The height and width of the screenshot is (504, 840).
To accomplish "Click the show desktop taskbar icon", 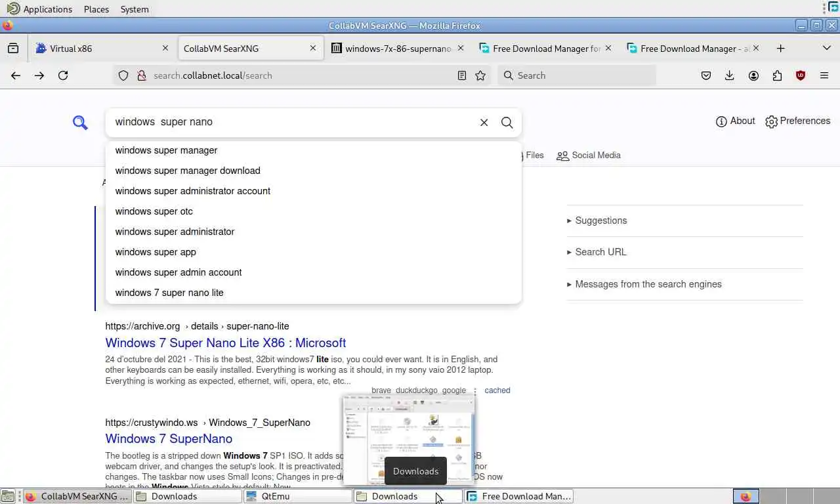I will pos(7,497).
